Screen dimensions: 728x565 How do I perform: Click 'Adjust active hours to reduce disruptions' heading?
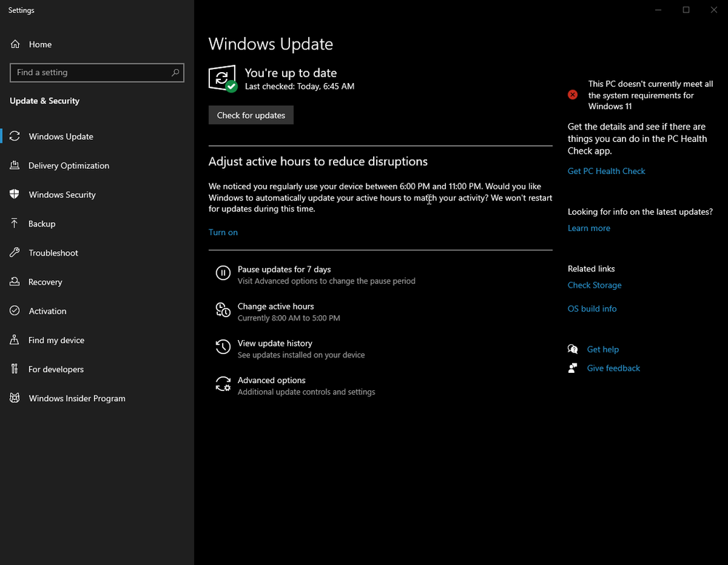click(318, 161)
